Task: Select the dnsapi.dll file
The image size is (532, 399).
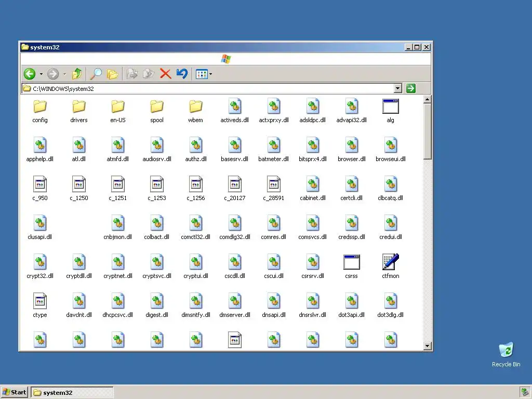Action: pos(274,306)
